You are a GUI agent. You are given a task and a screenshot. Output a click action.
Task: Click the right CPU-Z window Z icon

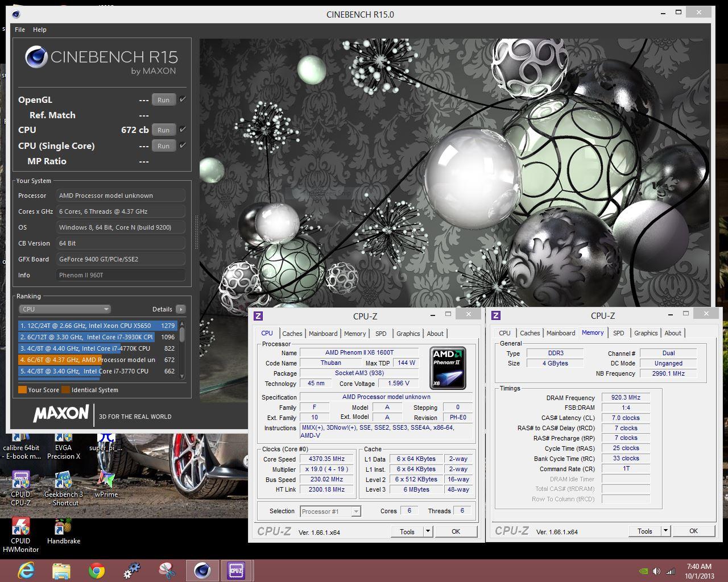point(496,315)
